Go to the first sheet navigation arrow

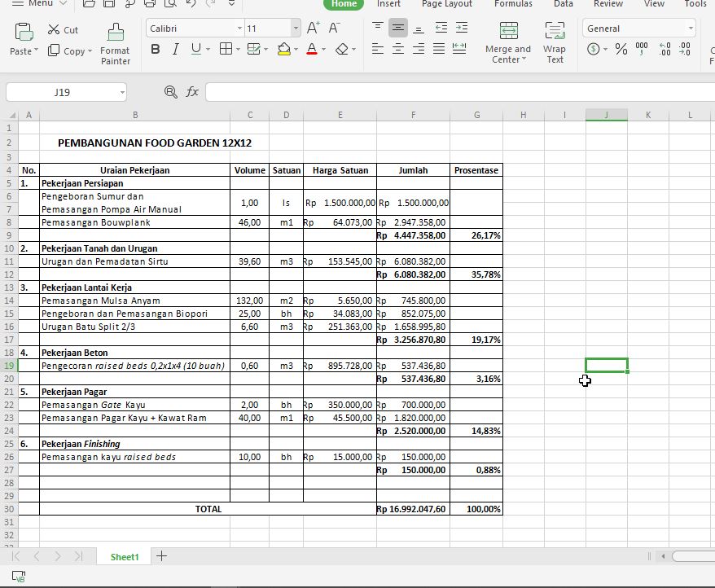pos(15,556)
